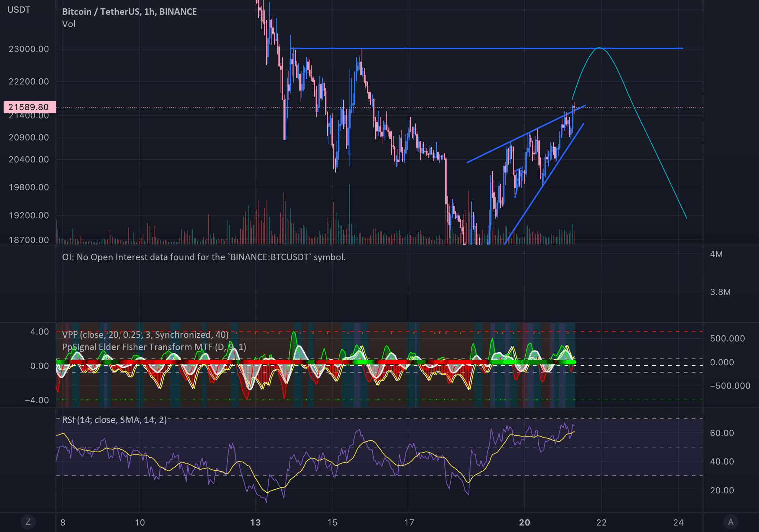The height and width of the screenshot is (532, 759).
Task: Click the 40.00 RSI axis label
Action: 722,462
